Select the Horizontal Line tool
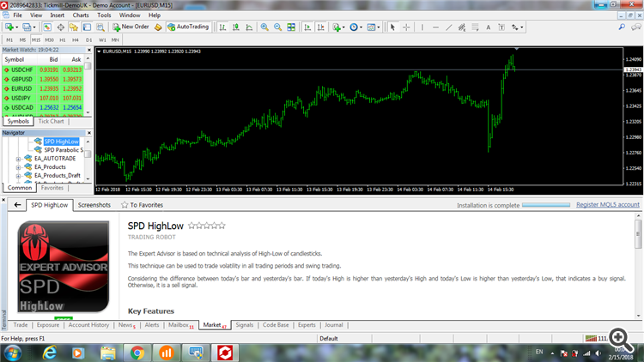Screen dimensions: 644x362 [x=435, y=27]
